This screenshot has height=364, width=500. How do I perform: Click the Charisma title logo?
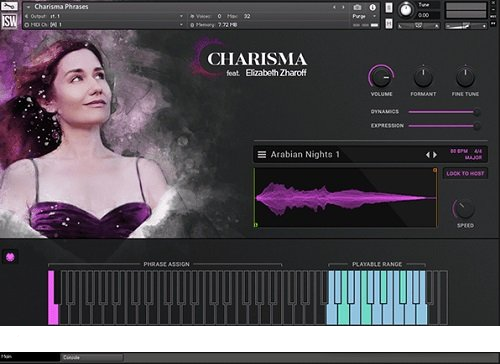click(257, 59)
